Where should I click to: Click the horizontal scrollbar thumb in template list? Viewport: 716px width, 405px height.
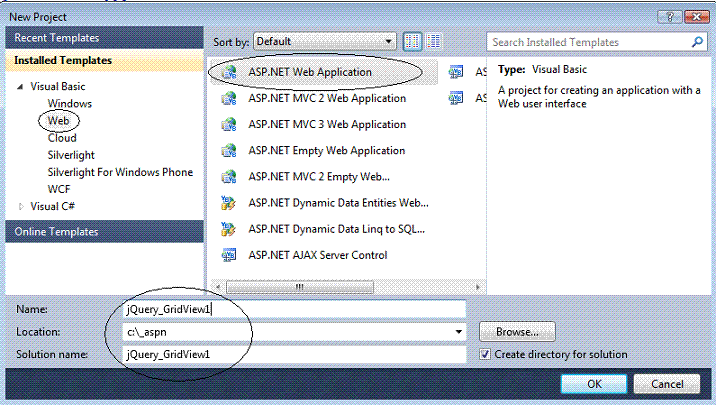(x=300, y=287)
